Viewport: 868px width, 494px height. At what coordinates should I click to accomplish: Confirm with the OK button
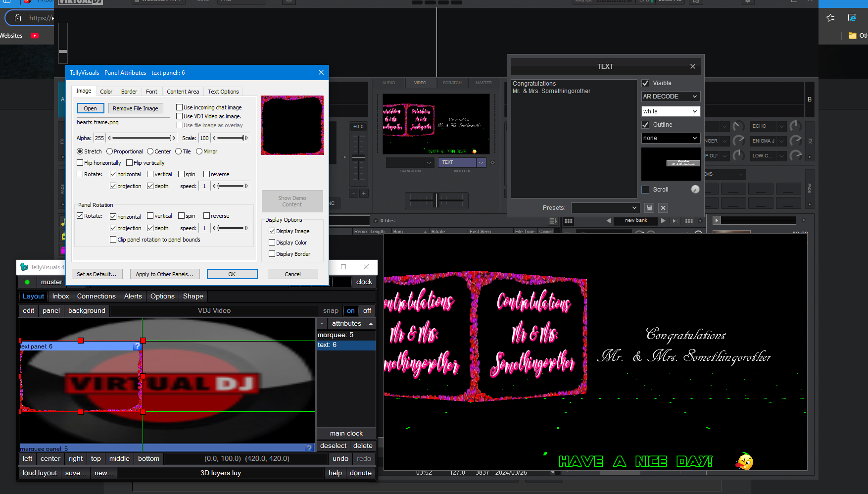point(232,274)
